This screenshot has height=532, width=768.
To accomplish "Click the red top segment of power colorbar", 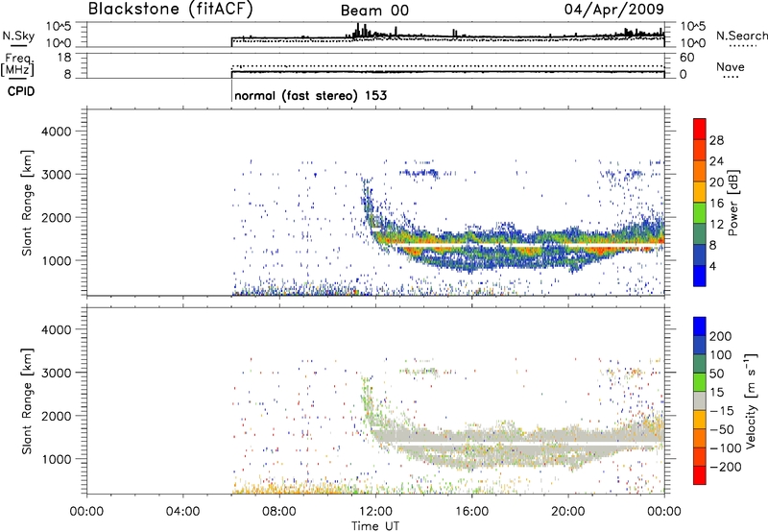I will click(x=700, y=129).
